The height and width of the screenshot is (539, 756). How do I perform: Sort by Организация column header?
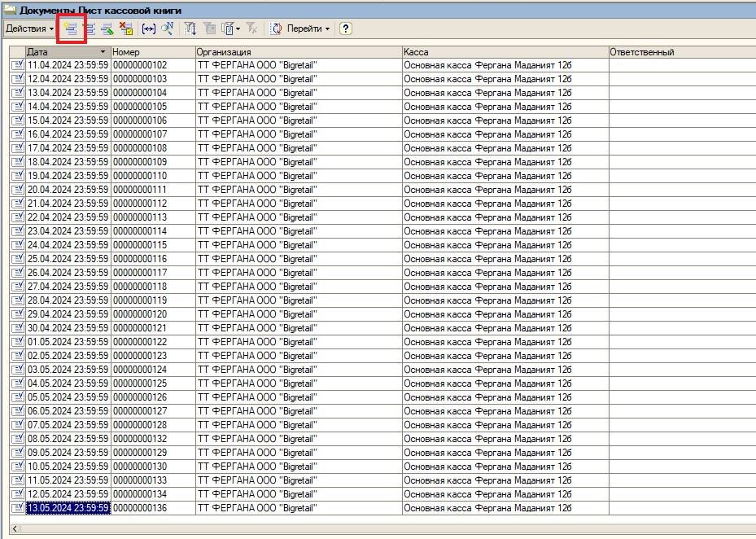(x=299, y=52)
